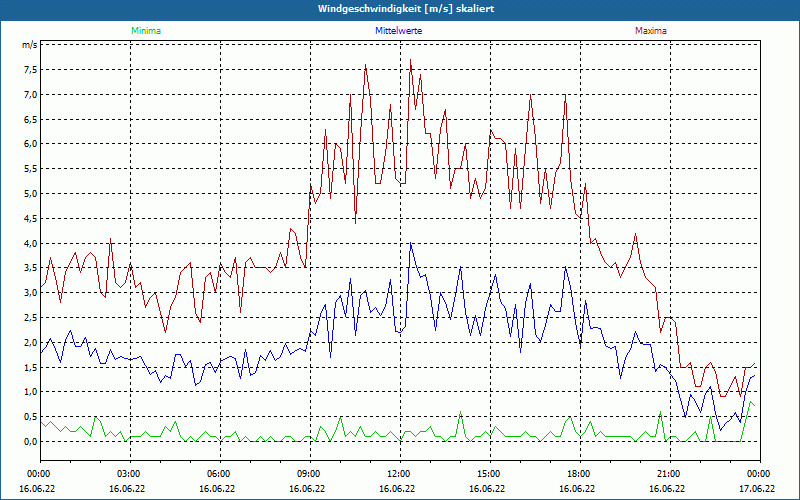Click the 4,5 y-axis value

point(31,218)
